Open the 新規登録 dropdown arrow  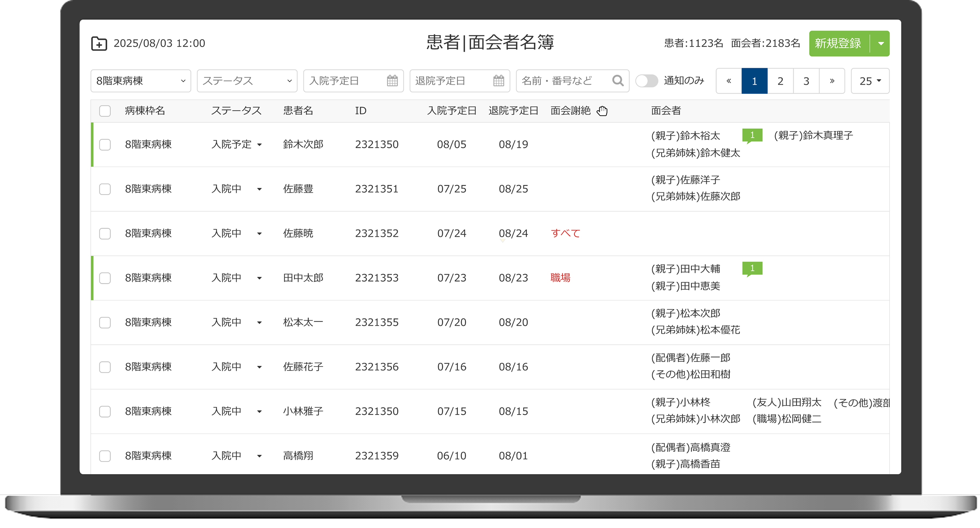pyautogui.click(x=881, y=43)
